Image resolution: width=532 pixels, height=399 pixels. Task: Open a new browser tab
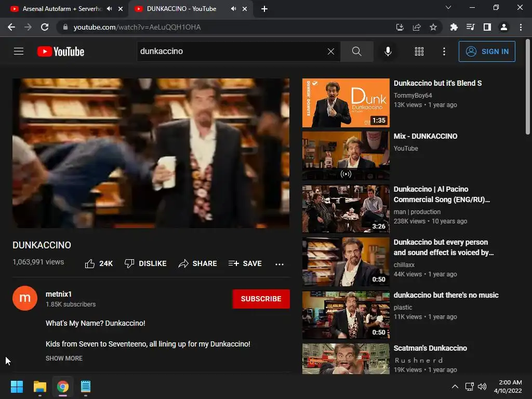click(264, 9)
